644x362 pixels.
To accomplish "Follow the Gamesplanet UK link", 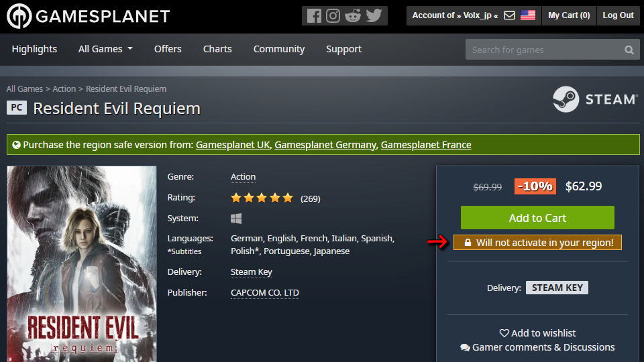I will 232,145.
